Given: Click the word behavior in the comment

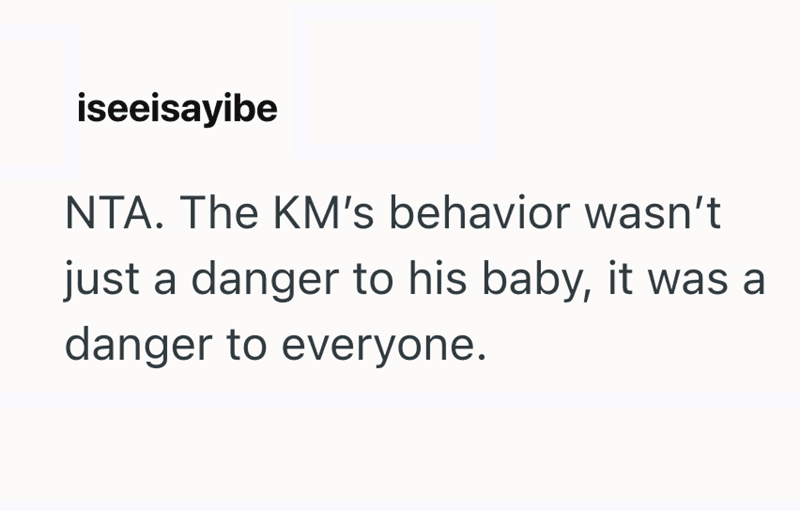Looking at the screenshot, I should coord(480,213).
